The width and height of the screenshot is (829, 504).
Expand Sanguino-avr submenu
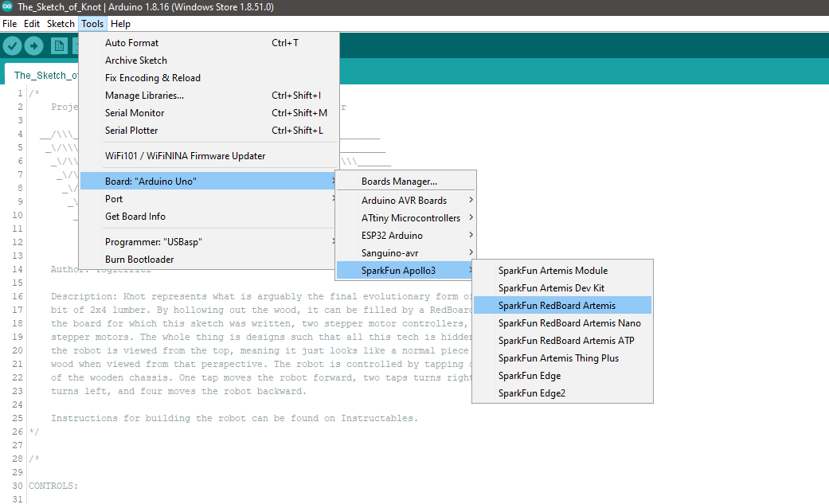405,252
